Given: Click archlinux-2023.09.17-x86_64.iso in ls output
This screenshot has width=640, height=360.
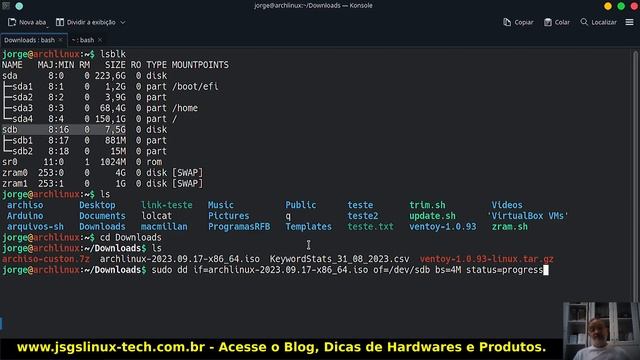Looking at the screenshot, I should click(x=180, y=259).
